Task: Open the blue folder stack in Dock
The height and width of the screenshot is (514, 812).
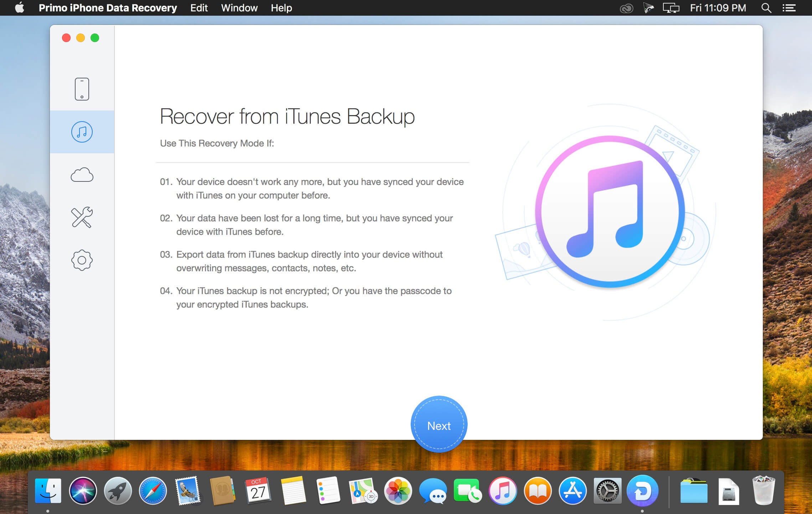Action: (x=694, y=491)
